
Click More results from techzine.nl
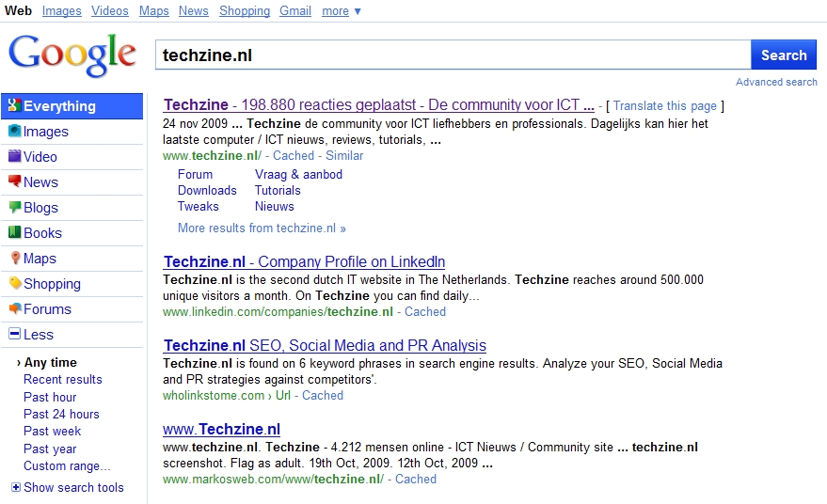click(262, 228)
